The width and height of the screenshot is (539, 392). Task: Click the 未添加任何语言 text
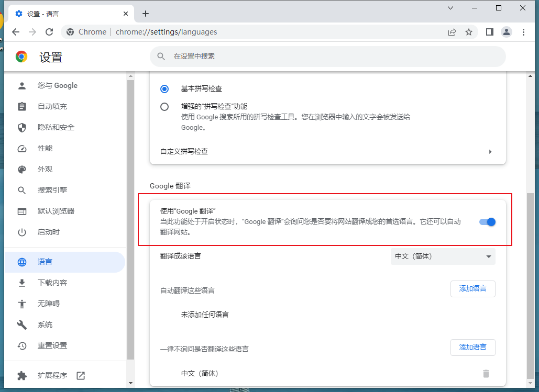(205, 315)
